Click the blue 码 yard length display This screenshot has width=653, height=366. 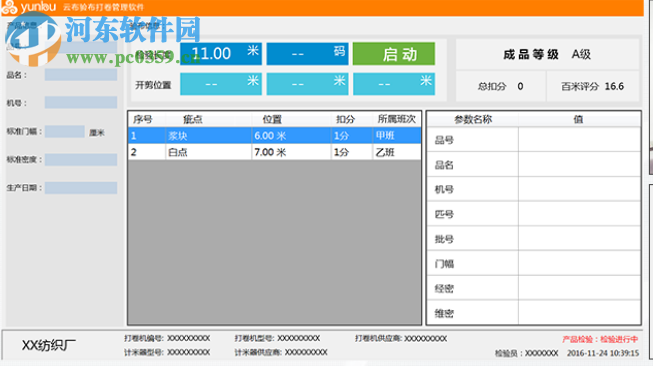pos(307,54)
